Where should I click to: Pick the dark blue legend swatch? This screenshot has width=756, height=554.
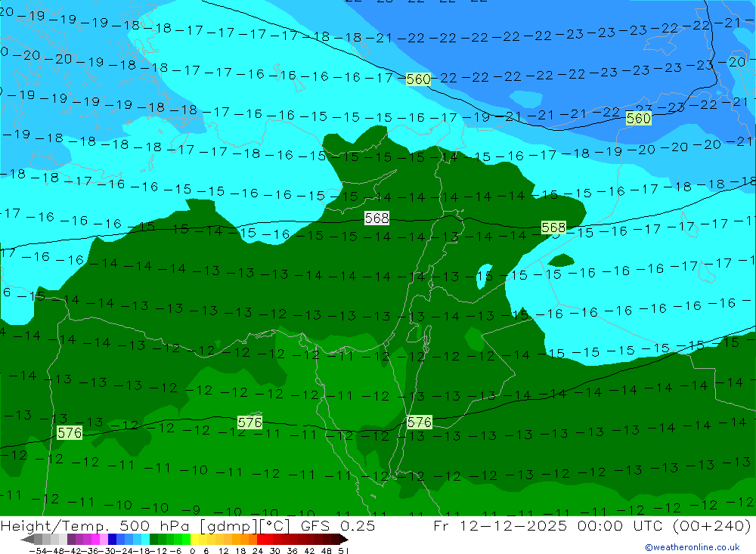pos(113,540)
